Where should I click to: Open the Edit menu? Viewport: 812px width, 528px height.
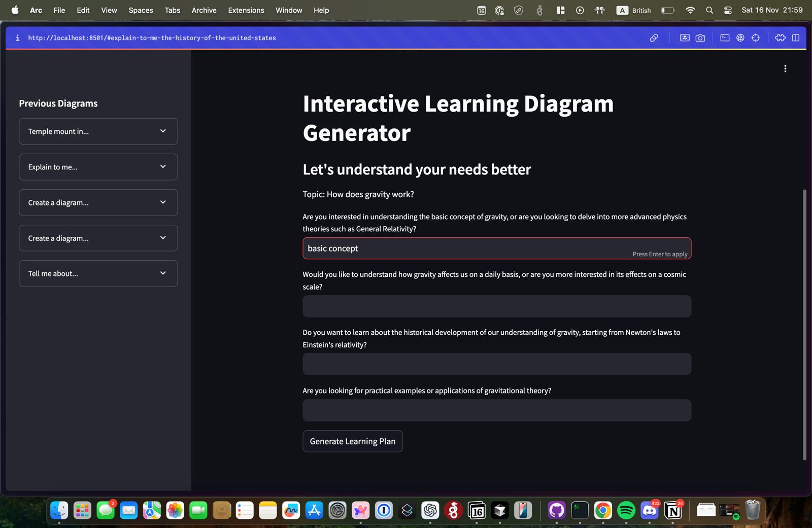83,10
